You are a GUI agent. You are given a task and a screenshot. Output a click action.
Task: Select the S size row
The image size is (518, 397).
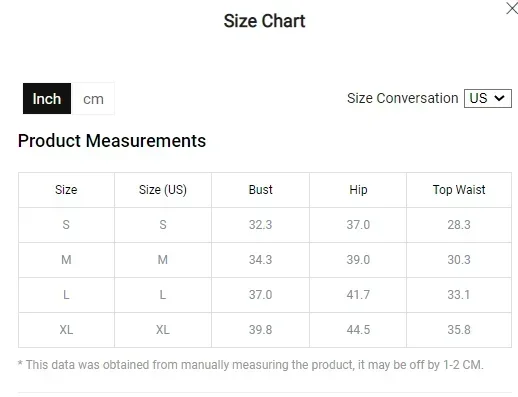(265, 225)
